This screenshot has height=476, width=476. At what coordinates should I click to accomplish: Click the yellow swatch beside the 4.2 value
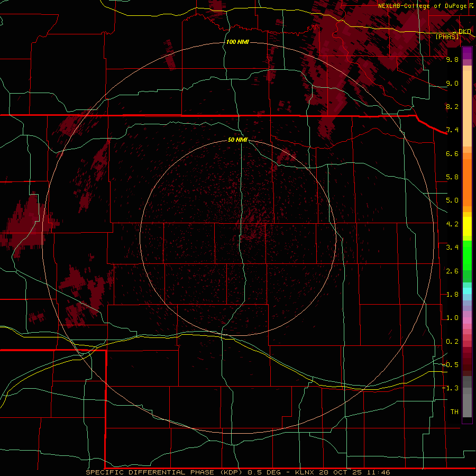point(467,226)
